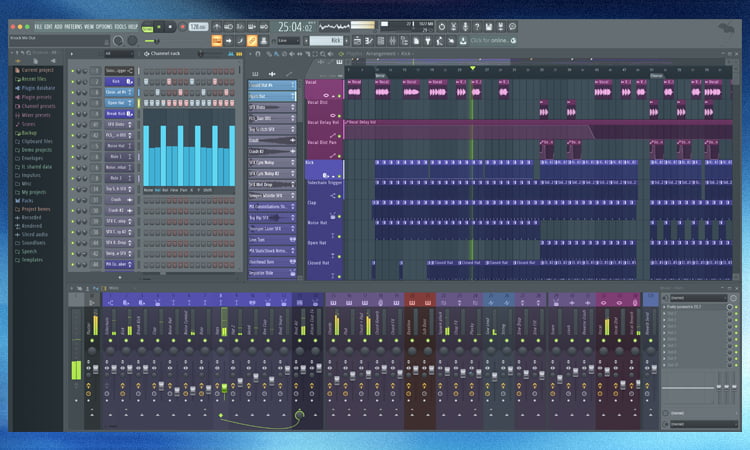Click the Stop button in transport
Viewport: 750px width, 450px height.
coord(172,26)
